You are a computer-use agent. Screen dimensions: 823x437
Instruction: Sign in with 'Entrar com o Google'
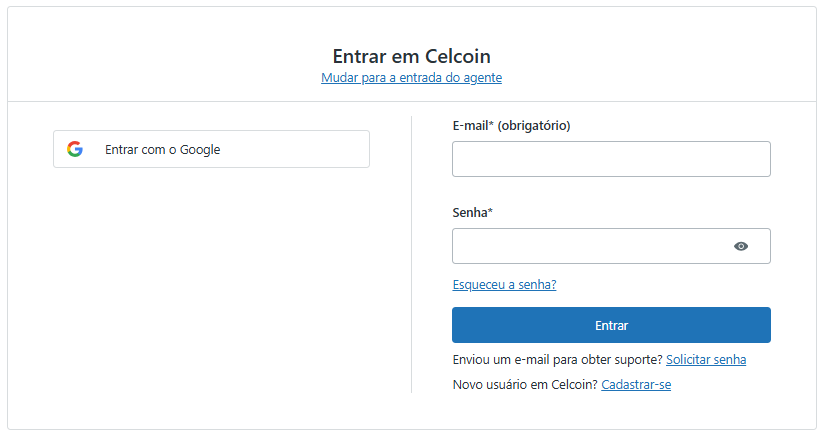coord(211,149)
